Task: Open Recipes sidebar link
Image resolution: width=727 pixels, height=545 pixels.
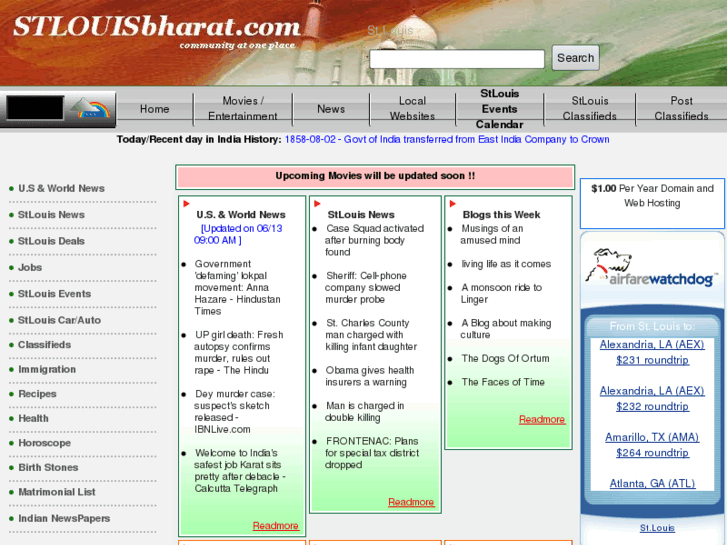Action: click(37, 394)
